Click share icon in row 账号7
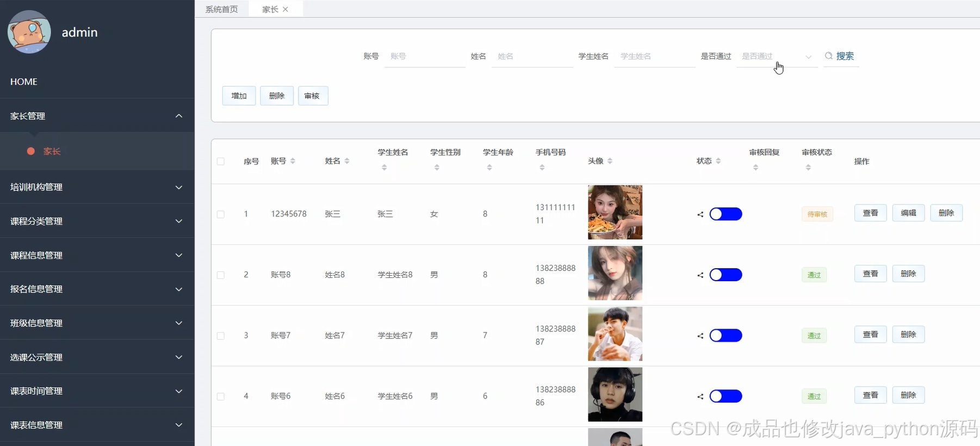This screenshot has height=446, width=980. click(x=700, y=336)
